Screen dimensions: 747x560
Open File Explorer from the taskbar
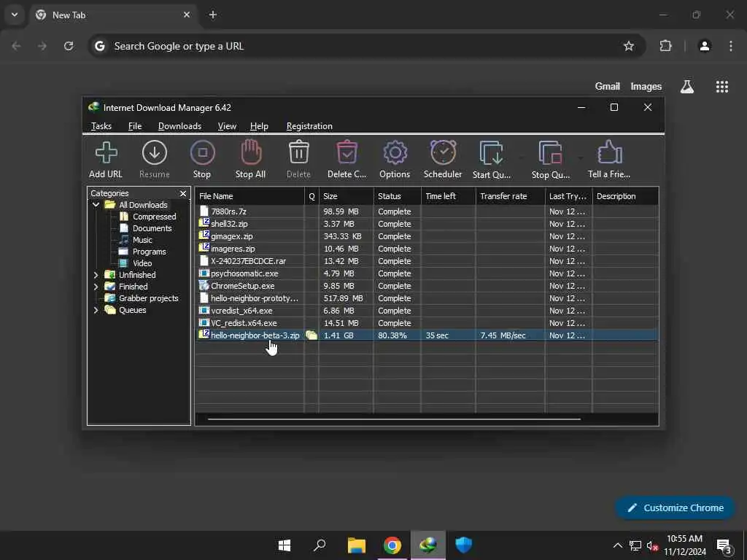[356, 545]
